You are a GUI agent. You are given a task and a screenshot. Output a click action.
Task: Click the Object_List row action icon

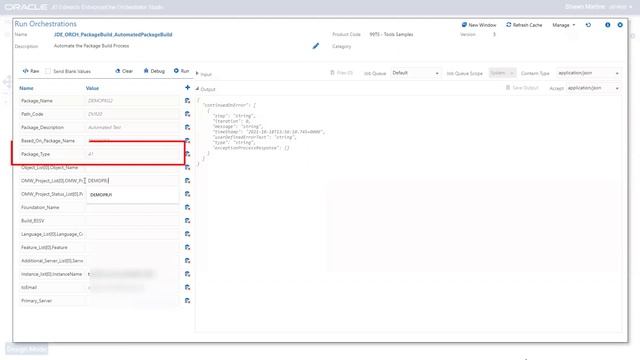187,167
